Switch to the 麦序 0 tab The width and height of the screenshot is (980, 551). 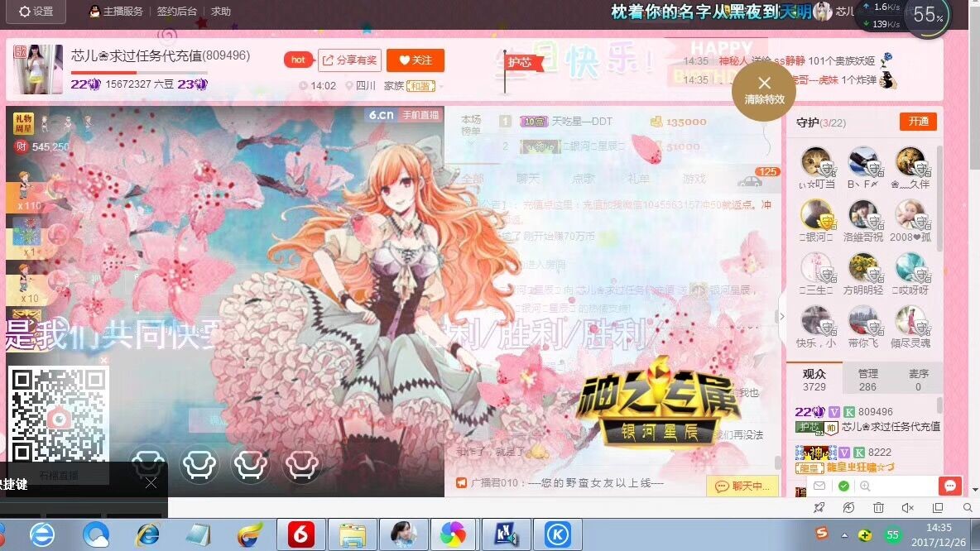click(x=918, y=379)
